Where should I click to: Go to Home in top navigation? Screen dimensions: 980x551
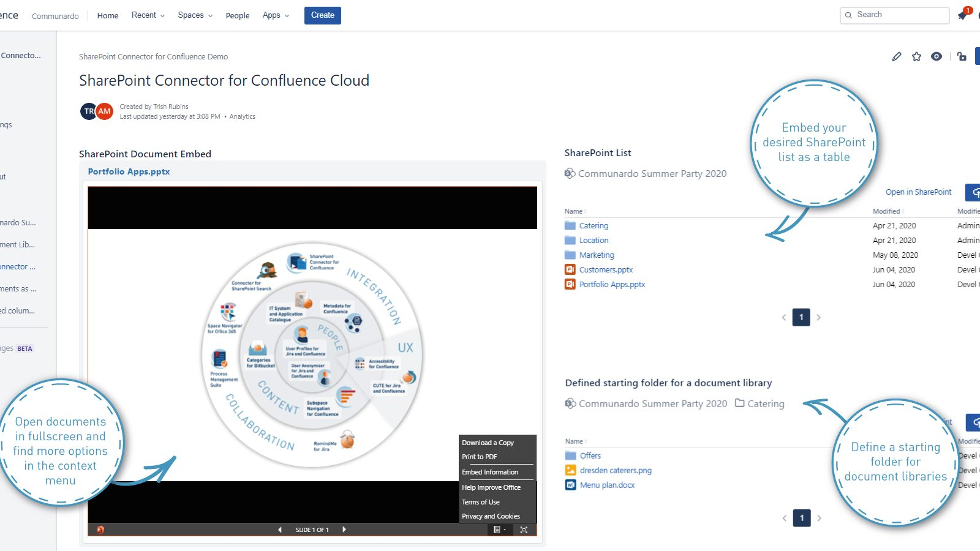(x=108, y=15)
